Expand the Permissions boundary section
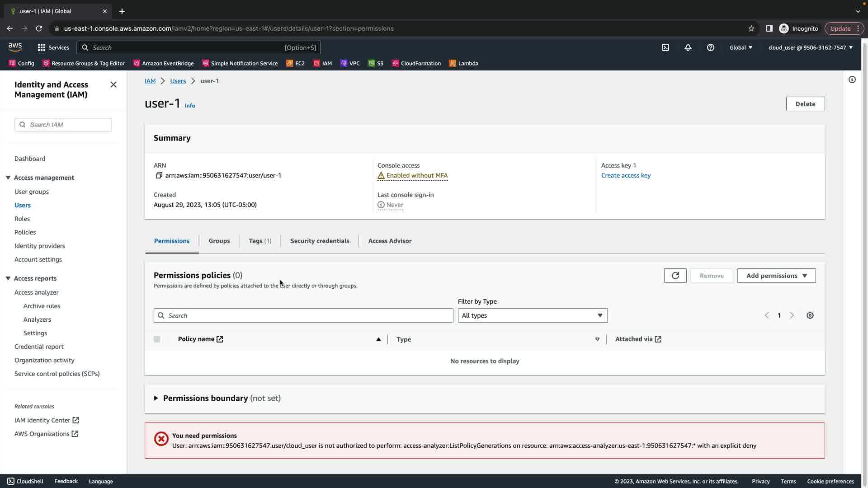 [156, 398]
